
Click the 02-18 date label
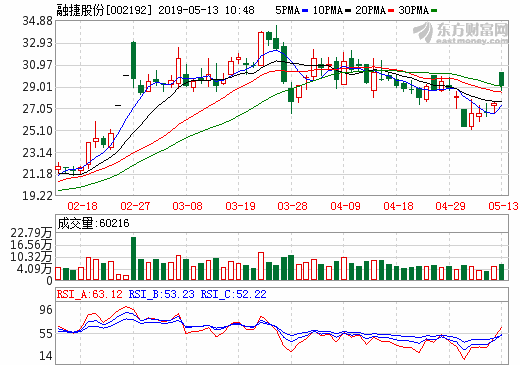(x=82, y=206)
